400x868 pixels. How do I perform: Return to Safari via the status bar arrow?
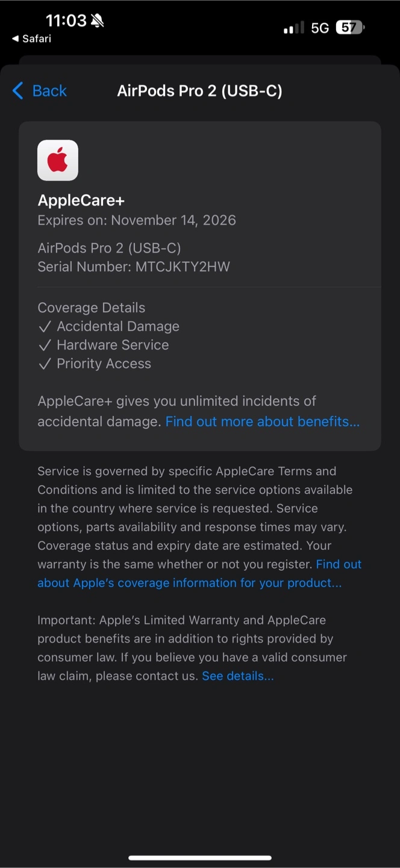pos(16,39)
